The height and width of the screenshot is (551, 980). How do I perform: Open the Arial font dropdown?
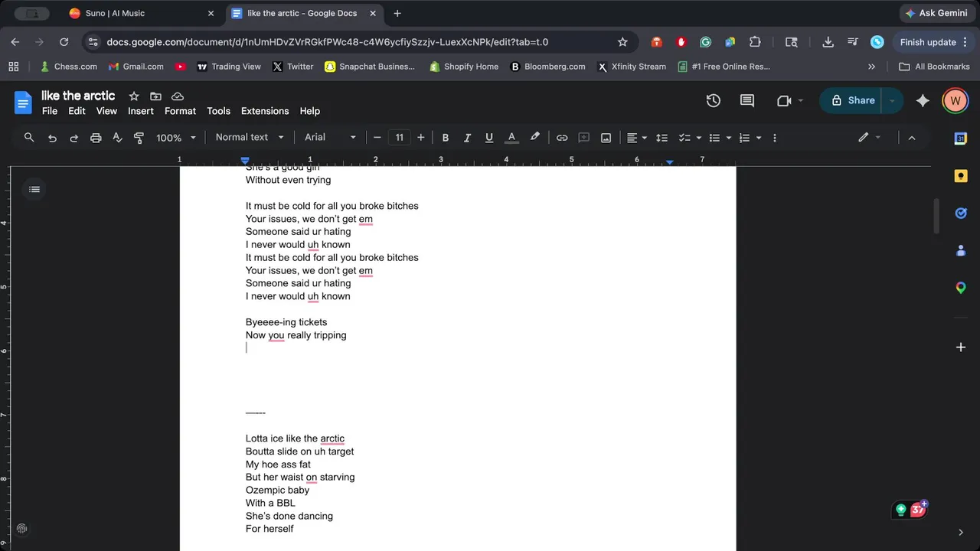(x=330, y=138)
